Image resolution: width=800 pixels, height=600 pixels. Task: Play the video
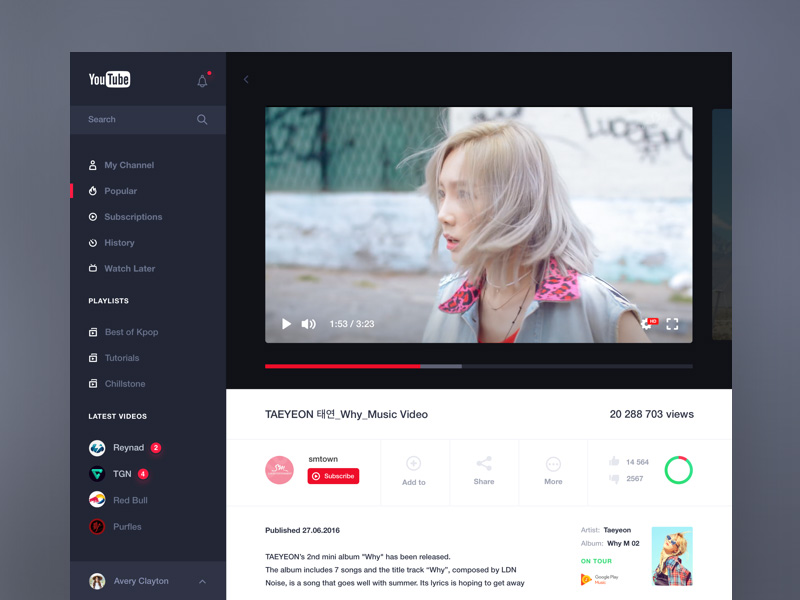point(286,324)
